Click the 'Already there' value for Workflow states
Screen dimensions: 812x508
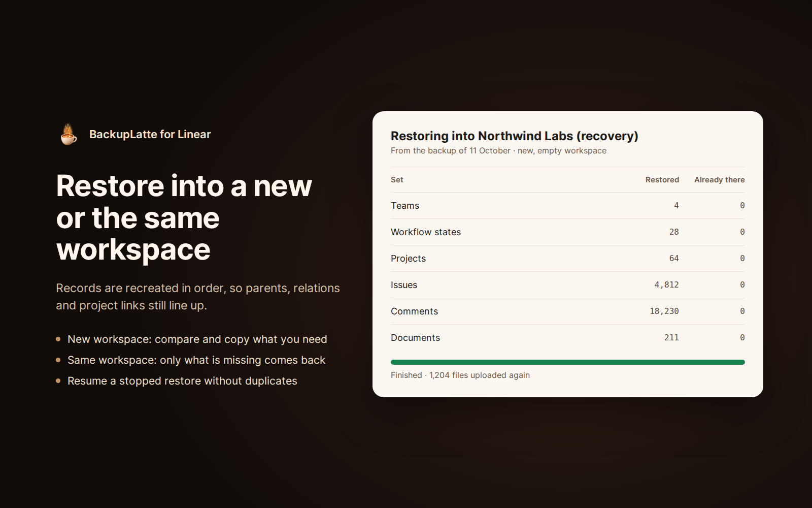[x=742, y=232]
